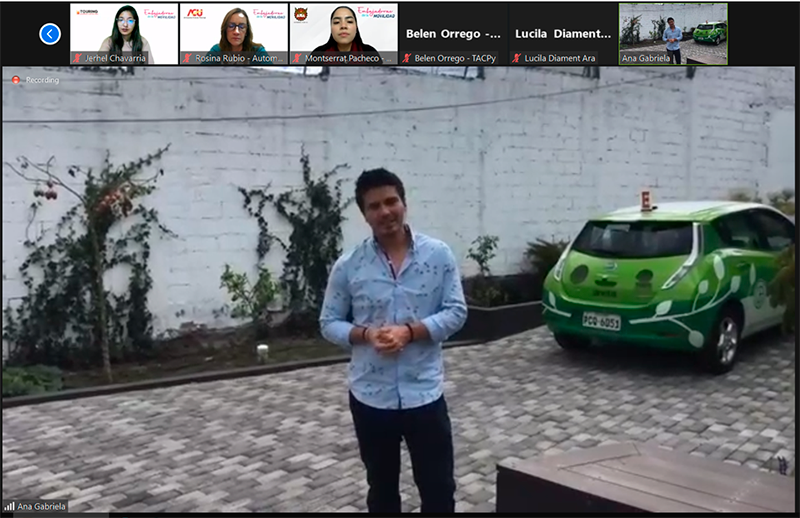Click muted mic icon beside Montserrat Pacheco
This screenshot has width=800, height=518.
pos(297,58)
